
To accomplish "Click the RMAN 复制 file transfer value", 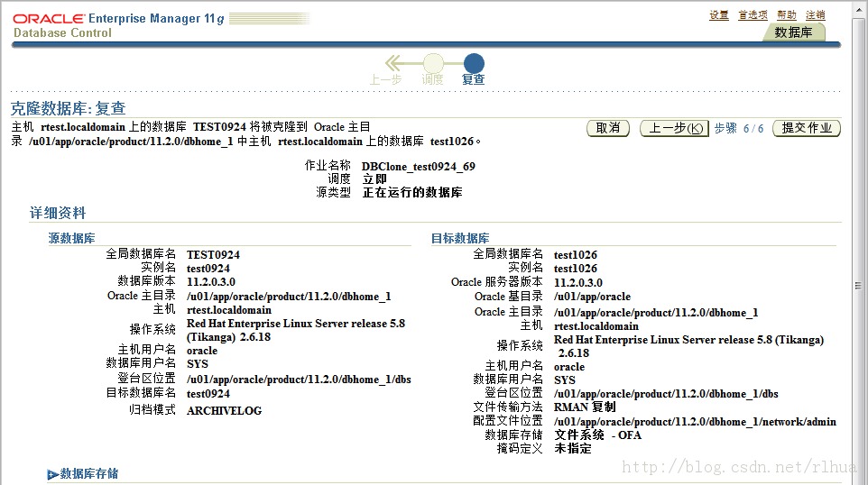I will (585, 407).
